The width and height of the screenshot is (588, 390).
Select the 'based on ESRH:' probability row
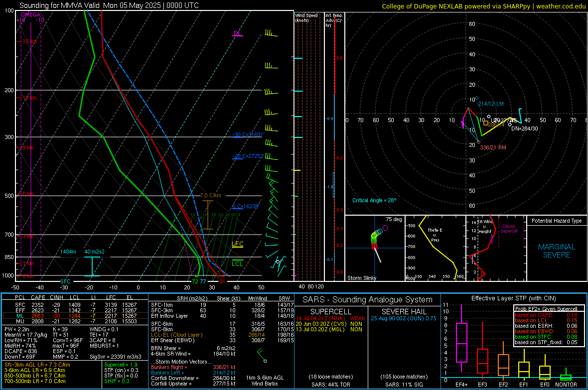click(x=546, y=326)
